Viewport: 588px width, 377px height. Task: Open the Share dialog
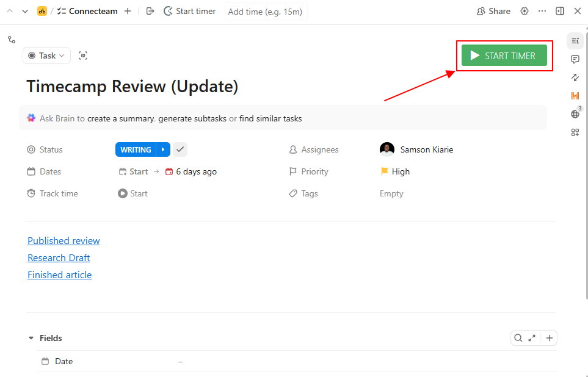493,11
